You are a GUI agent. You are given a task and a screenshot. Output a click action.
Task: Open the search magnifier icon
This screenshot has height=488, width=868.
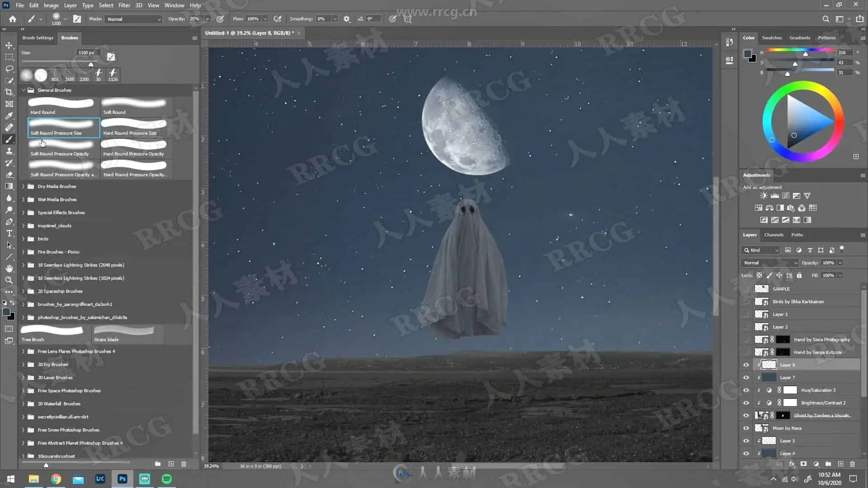coord(826,19)
